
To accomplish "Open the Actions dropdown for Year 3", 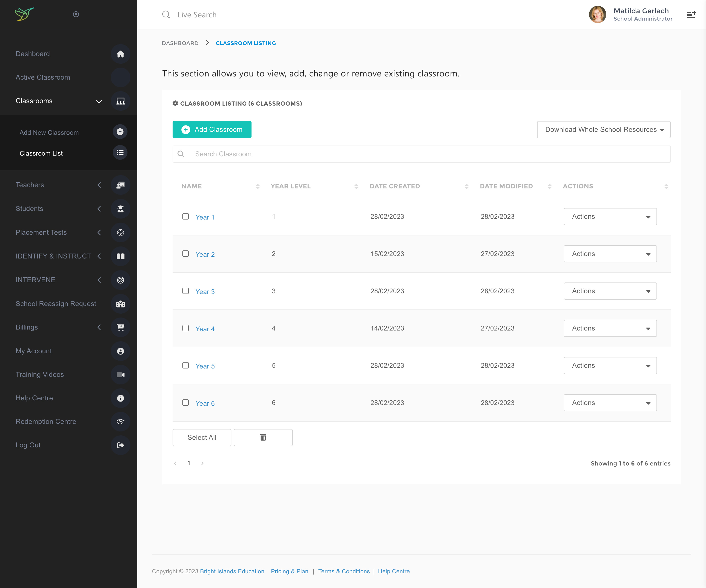I will (610, 291).
